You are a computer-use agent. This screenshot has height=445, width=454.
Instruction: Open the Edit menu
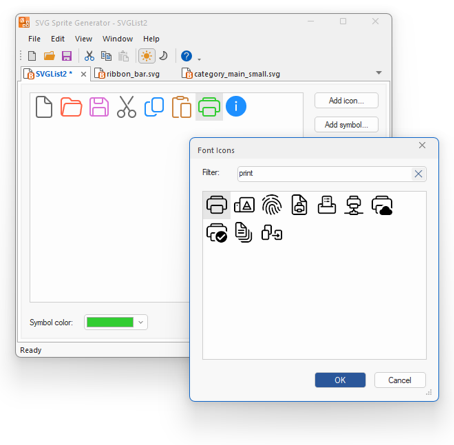coord(58,39)
